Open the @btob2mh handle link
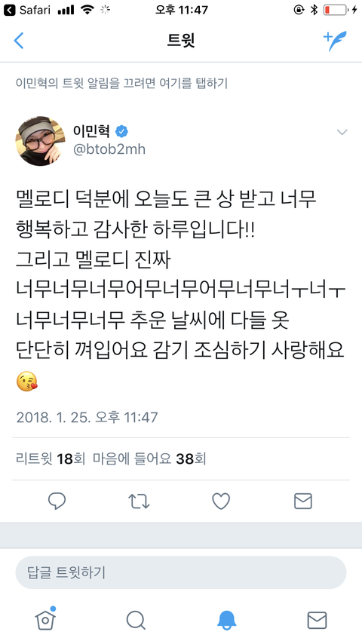362x644 pixels. pyautogui.click(x=109, y=149)
